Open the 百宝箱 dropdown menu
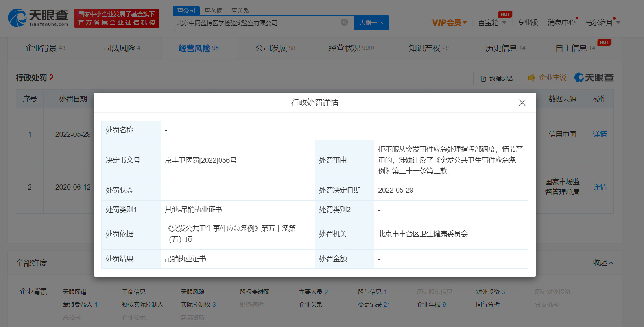This screenshot has width=644, height=327. (x=492, y=22)
